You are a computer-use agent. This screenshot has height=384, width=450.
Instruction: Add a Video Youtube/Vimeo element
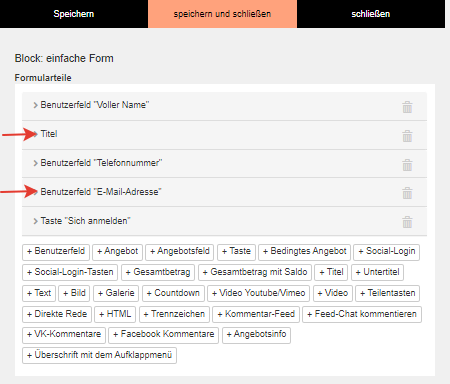pyautogui.click(x=258, y=293)
